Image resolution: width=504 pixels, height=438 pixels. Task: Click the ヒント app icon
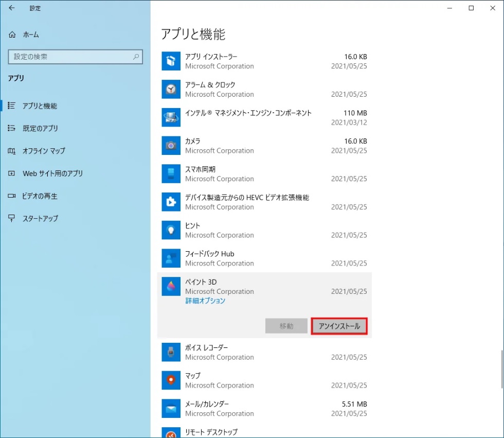point(171,230)
